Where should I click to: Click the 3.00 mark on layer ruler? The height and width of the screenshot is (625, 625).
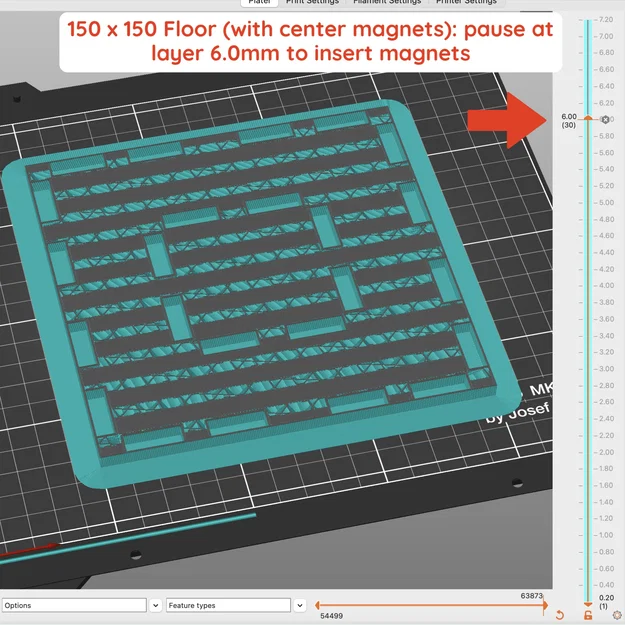coord(606,369)
